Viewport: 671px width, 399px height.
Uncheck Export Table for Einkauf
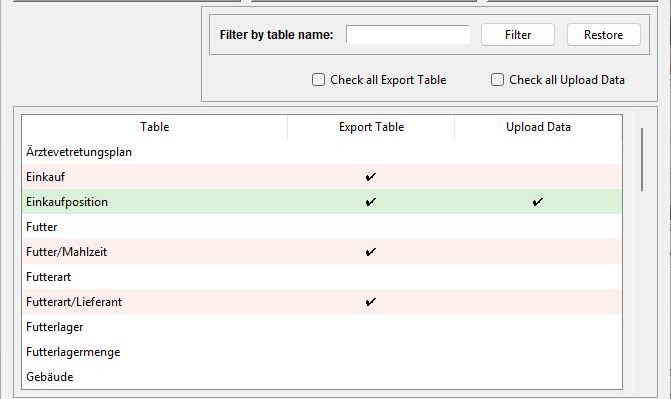(x=371, y=177)
